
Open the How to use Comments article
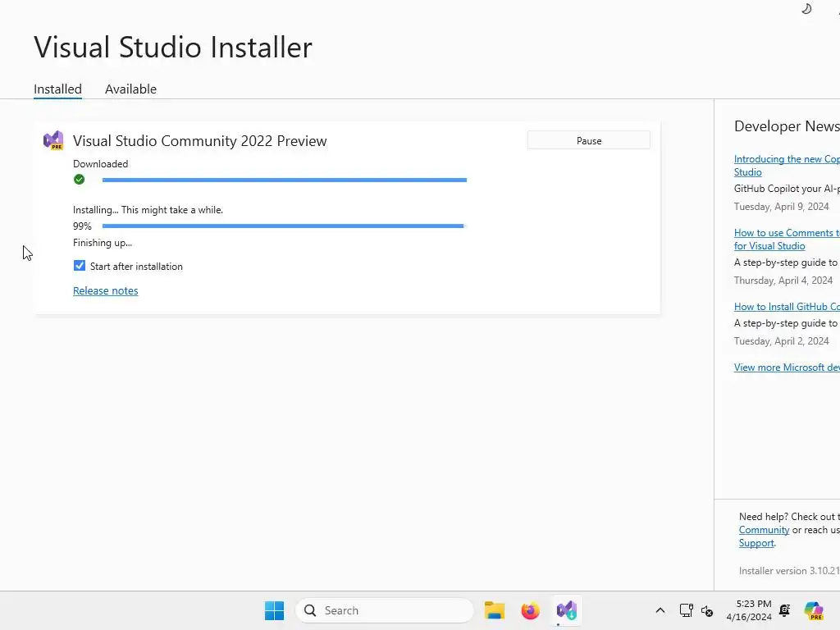[x=787, y=240]
